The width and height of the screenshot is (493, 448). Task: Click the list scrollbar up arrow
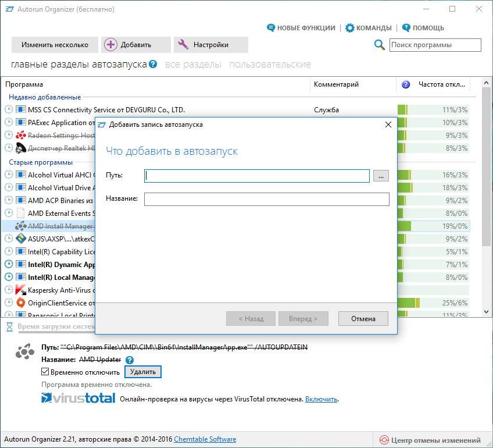click(x=487, y=83)
